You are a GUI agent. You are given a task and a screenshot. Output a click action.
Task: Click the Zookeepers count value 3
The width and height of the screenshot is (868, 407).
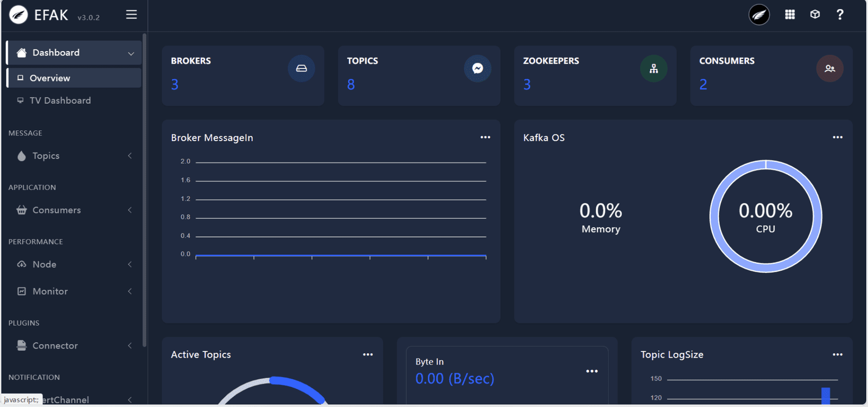[x=527, y=85]
